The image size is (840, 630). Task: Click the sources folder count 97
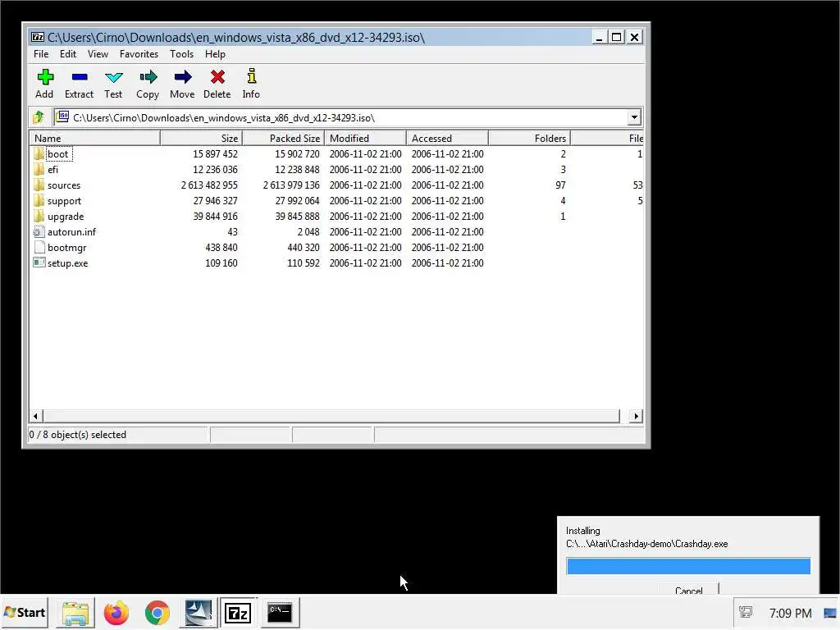pos(560,185)
